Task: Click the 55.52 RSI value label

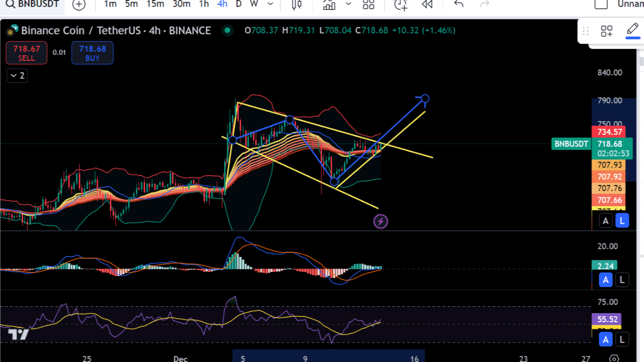Action: tap(607, 319)
